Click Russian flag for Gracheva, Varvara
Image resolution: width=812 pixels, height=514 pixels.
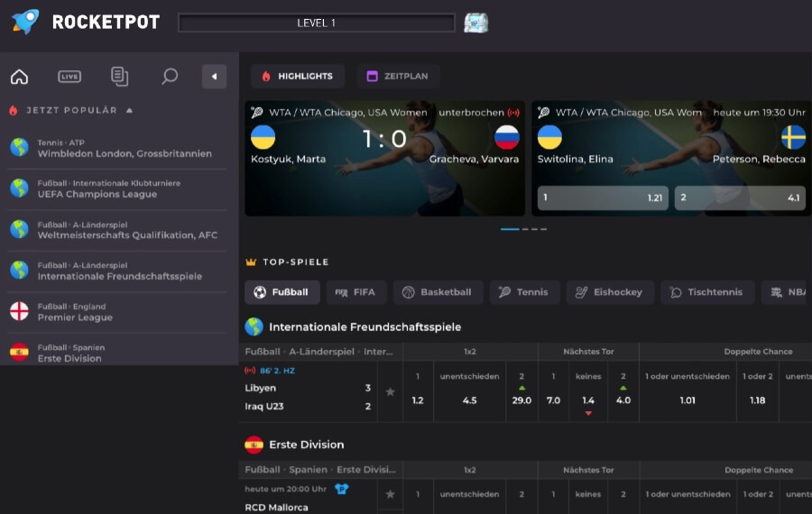click(x=506, y=137)
